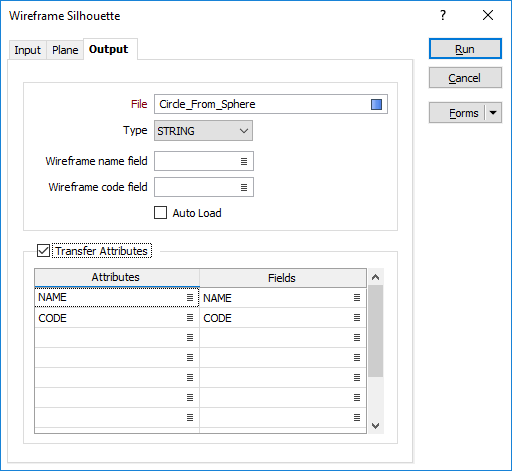Click the Fields column header
The width and height of the screenshot is (512, 471).
click(282, 278)
